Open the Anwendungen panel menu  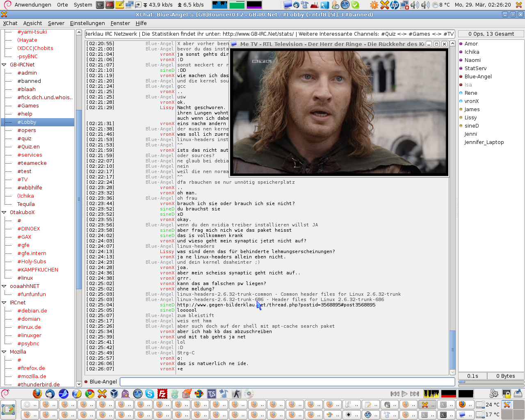click(33, 5)
